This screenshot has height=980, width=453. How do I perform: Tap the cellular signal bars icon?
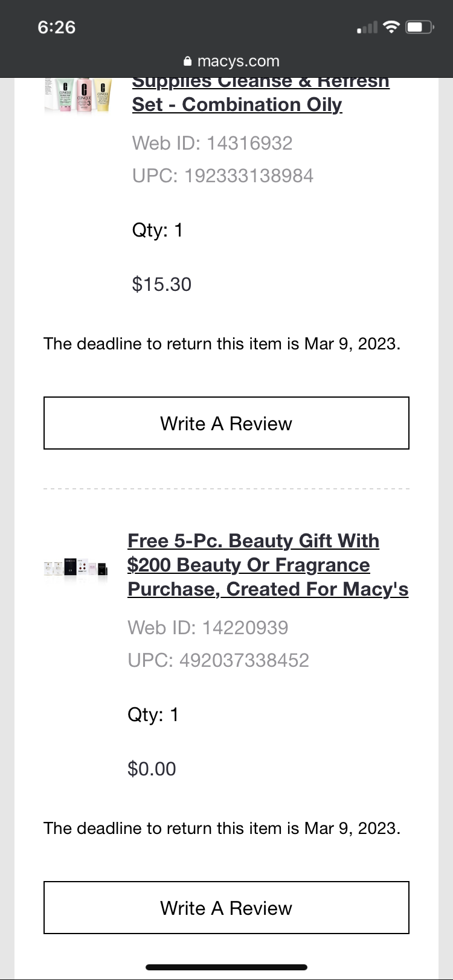(x=367, y=27)
